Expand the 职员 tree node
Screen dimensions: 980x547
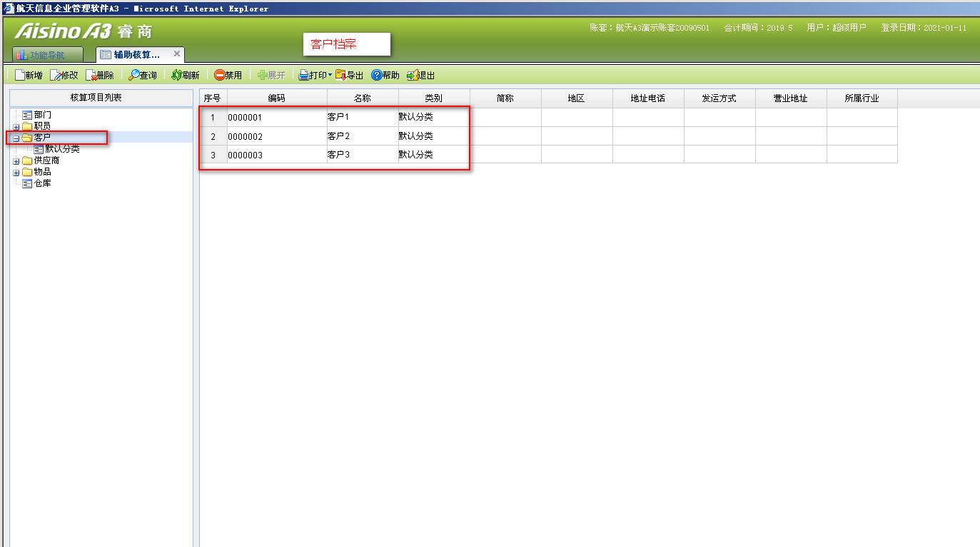pyautogui.click(x=16, y=127)
